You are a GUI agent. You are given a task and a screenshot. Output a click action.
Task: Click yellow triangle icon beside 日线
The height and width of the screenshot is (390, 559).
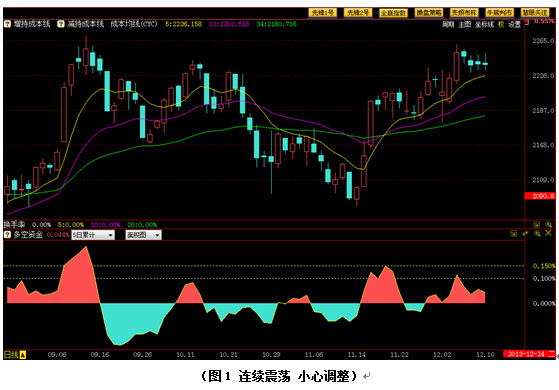(x=22, y=355)
